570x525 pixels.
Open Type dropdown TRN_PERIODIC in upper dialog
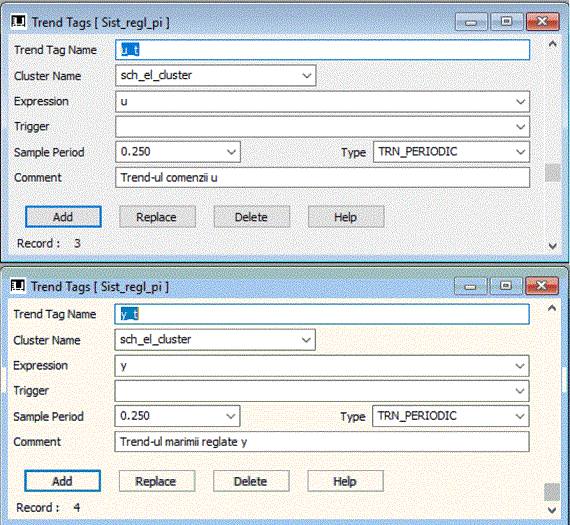521,152
